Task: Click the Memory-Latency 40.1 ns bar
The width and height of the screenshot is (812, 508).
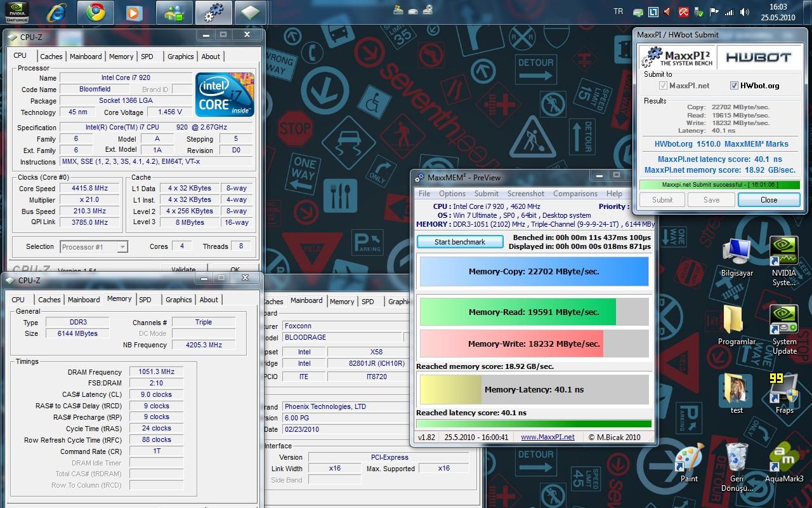Action: click(x=534, y=390)
